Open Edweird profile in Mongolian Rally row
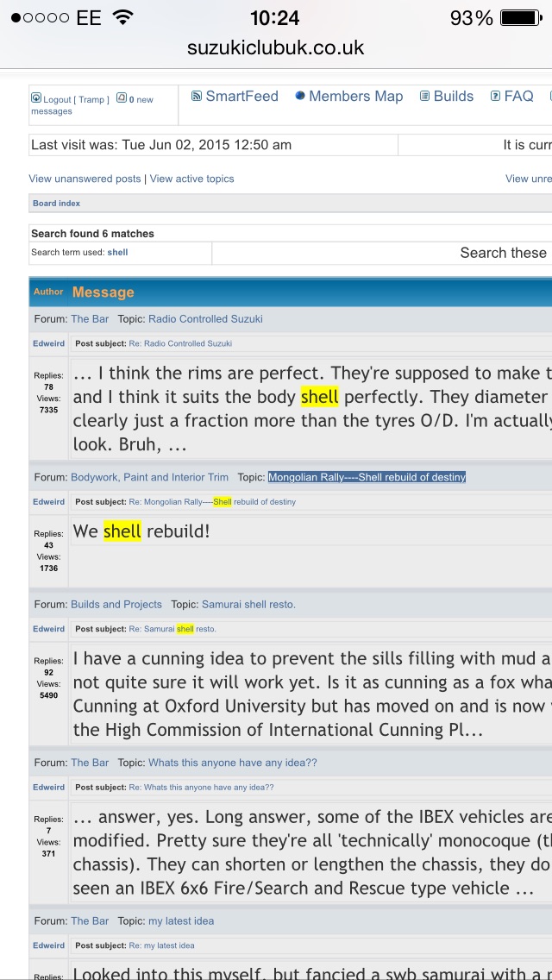Viewport: 552px width, 980px height. pos(49,502)
